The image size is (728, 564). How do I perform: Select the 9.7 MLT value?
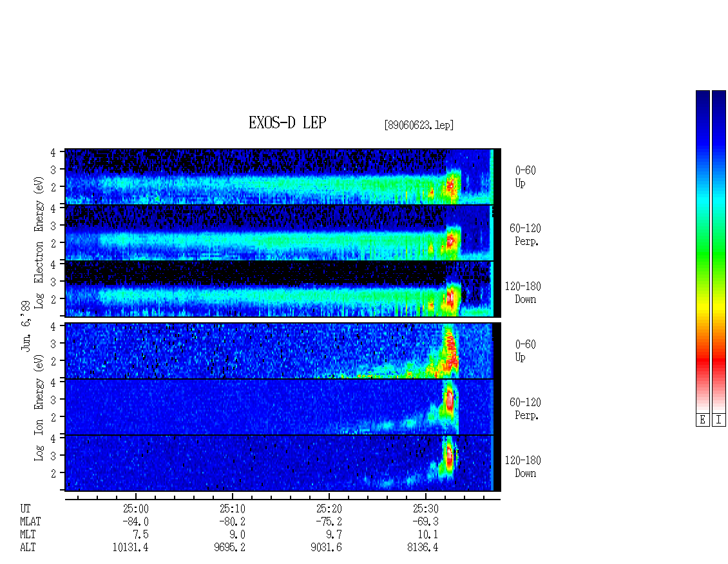click(334, 535)
